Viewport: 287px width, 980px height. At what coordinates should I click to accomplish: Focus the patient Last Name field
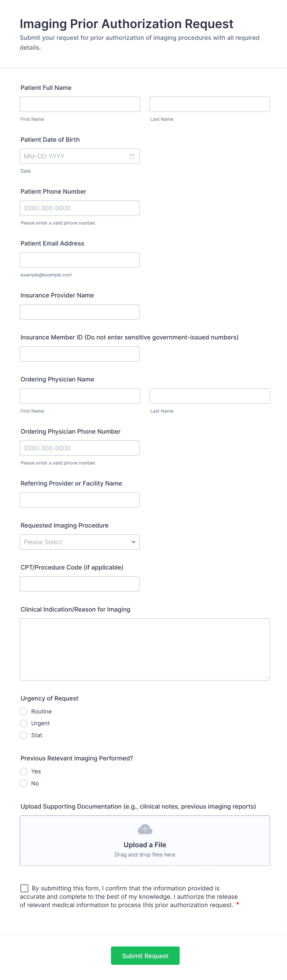click(210, 104)
